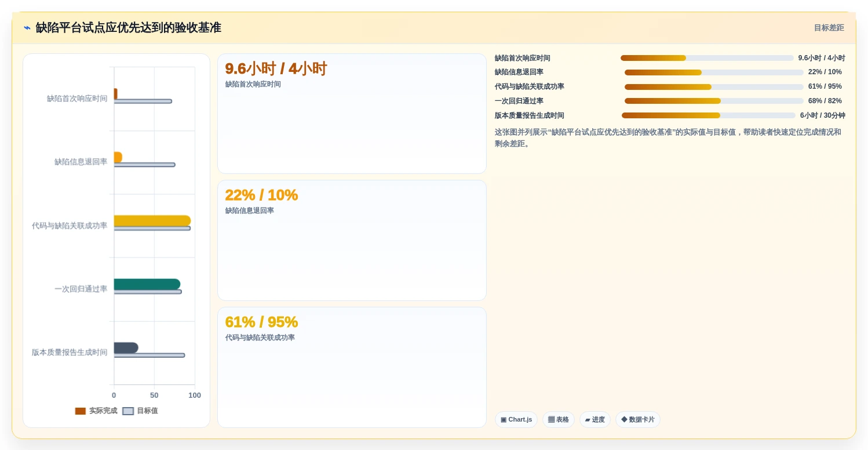868x450 pixels.
Task: Toggle the 目标值 legend swatch
Action: (x=128, y=411)
